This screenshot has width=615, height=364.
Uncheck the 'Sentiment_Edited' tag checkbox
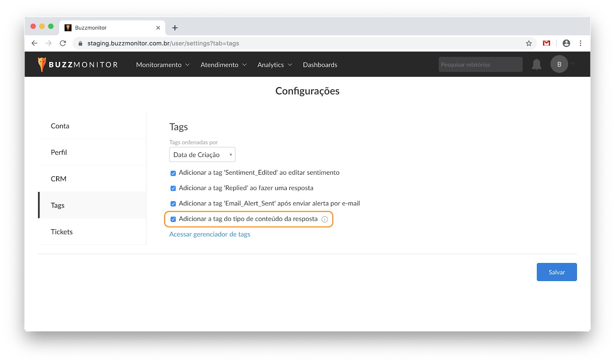(x=173, y=173)
